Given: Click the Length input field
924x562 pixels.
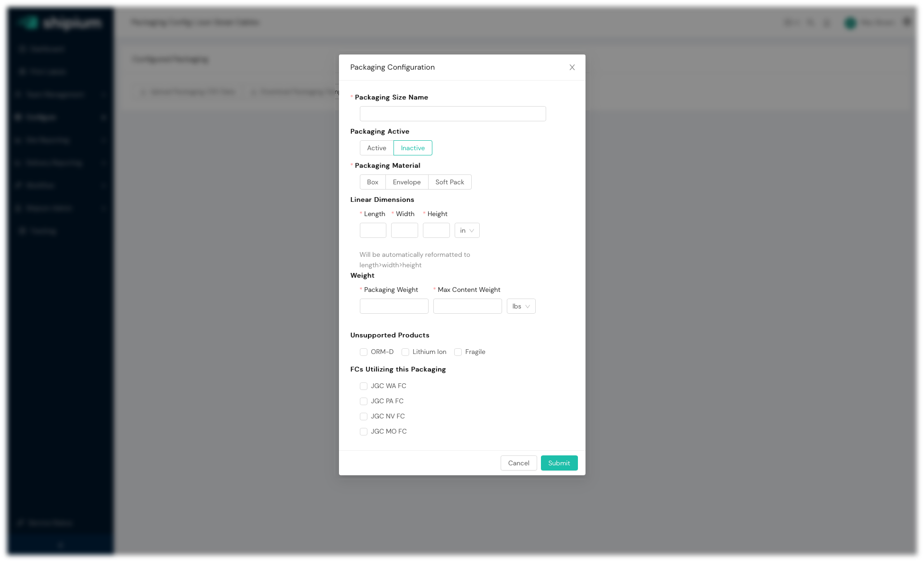Looking at the screenshot, I should click(373, 230).
